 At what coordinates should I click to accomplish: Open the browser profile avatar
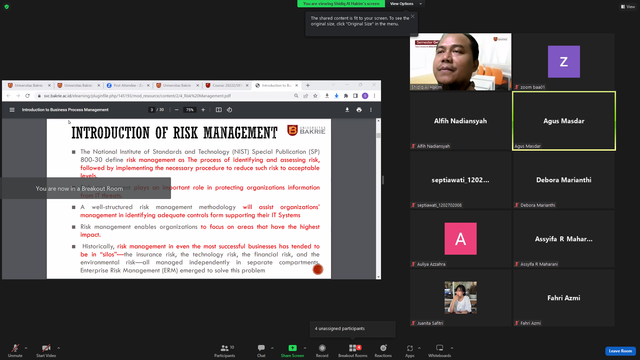pyautogui.click(x=365, y=96)
